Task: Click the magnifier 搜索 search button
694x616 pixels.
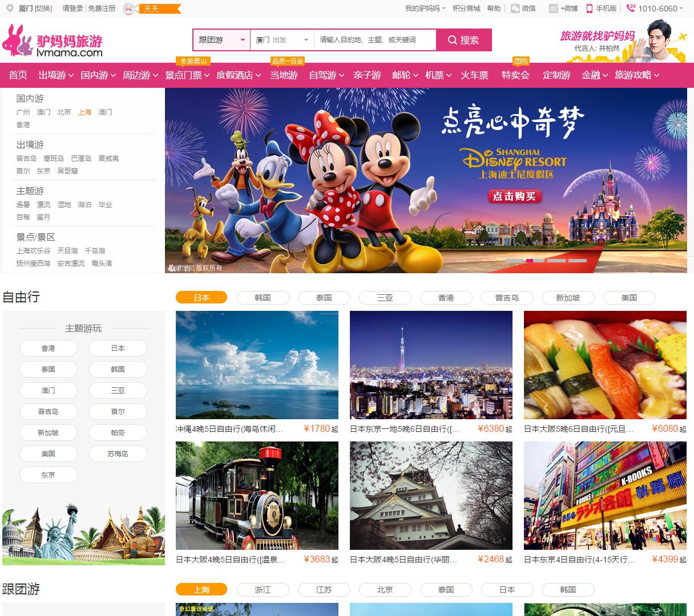Action: (463, 40)
